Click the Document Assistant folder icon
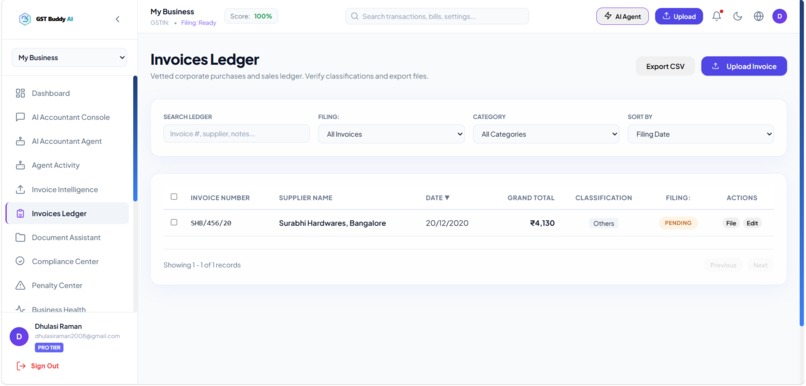The image size is (806, 386). tap(20, 237)
